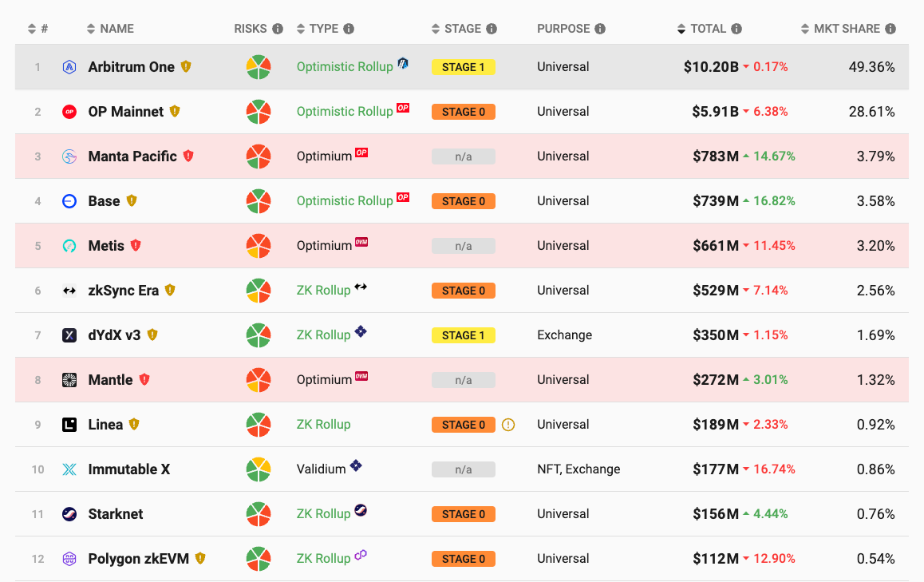
Task: Click the info icon next to RISKS header
Action: tap(278, 29)
